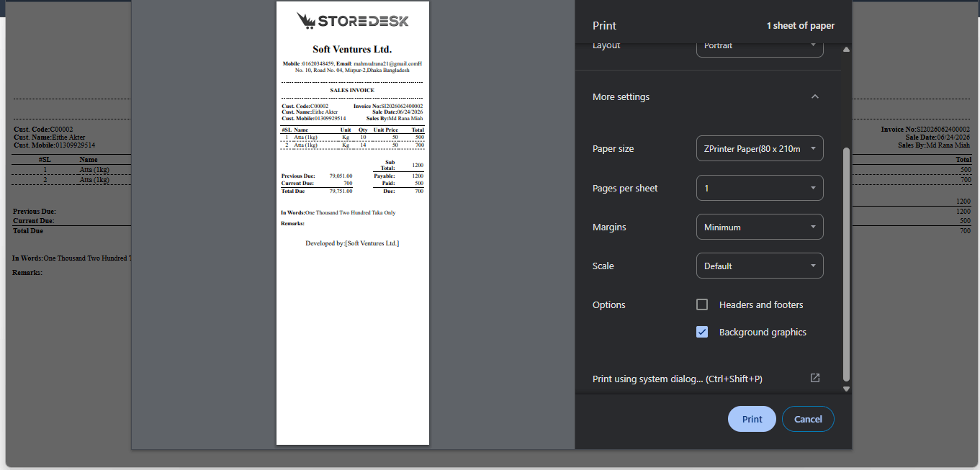This screenshot has height=470, width=980.
Task: Open the Pages per sheet dropdown
Action: pyautogui.click(x=760, y=188)
